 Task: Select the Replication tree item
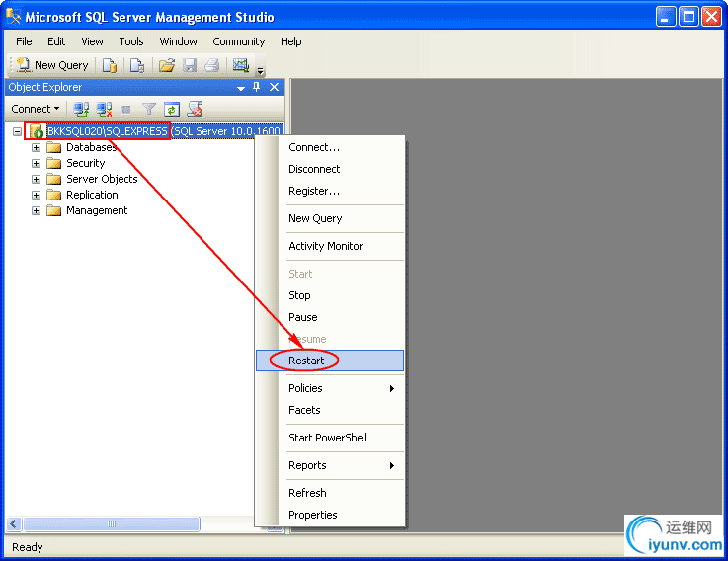[92, 195]
